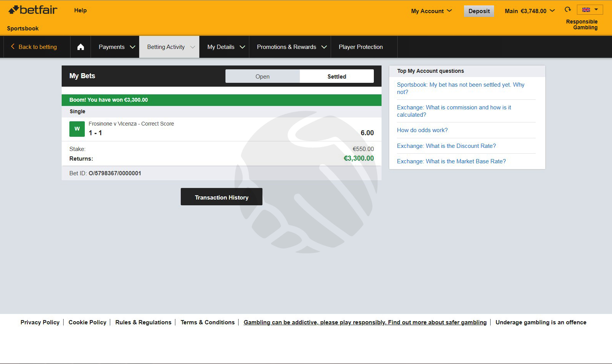Click the 1 - 1 correct score selection
The width and height of the screenshot is (612, 364).
pyautogui.click(x=95, y=133)
